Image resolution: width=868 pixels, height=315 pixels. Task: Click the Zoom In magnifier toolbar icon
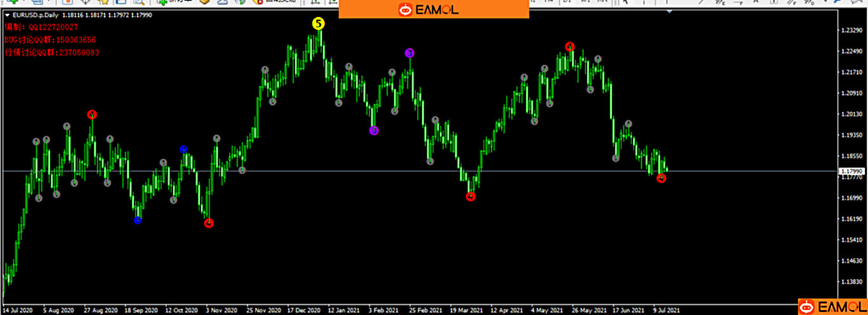[139, 2]
